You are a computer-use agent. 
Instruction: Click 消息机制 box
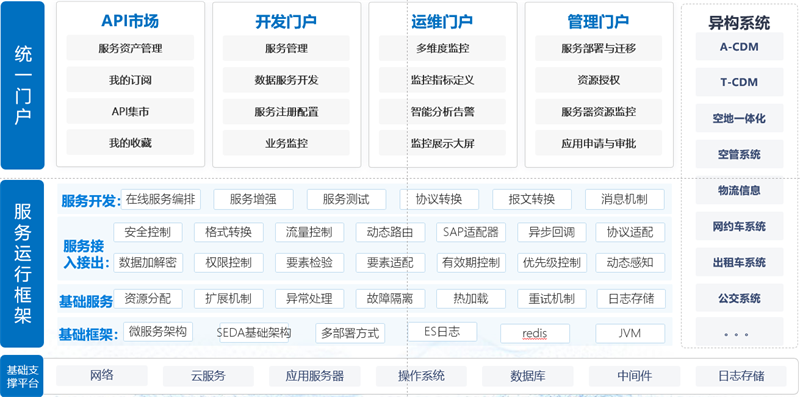click(624, 199)
